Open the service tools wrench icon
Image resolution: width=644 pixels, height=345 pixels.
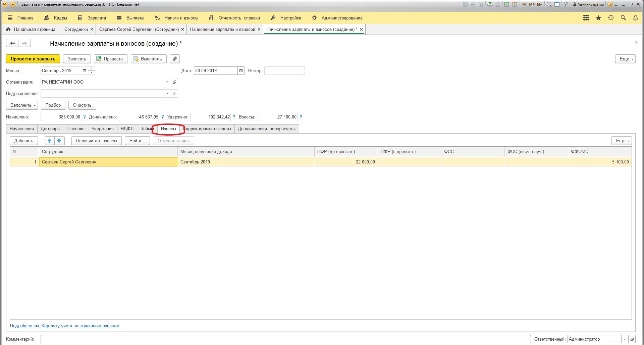click(x=566, y=4)
